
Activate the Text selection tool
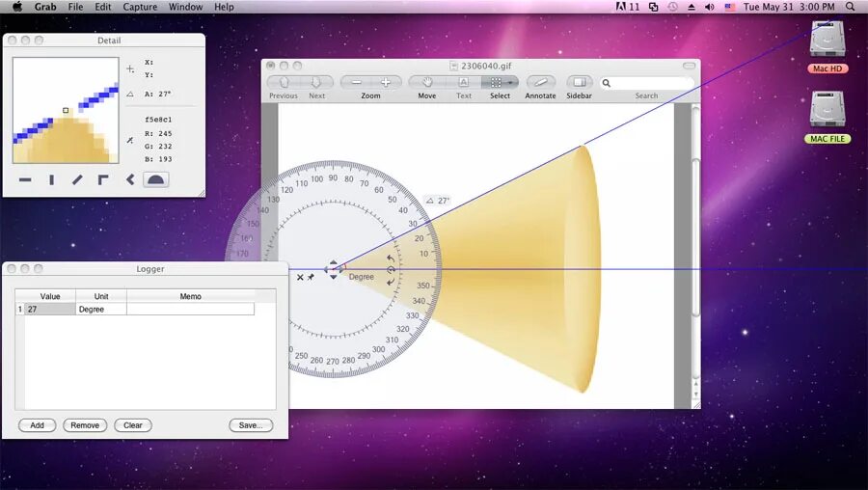click(x=463, y=83)
